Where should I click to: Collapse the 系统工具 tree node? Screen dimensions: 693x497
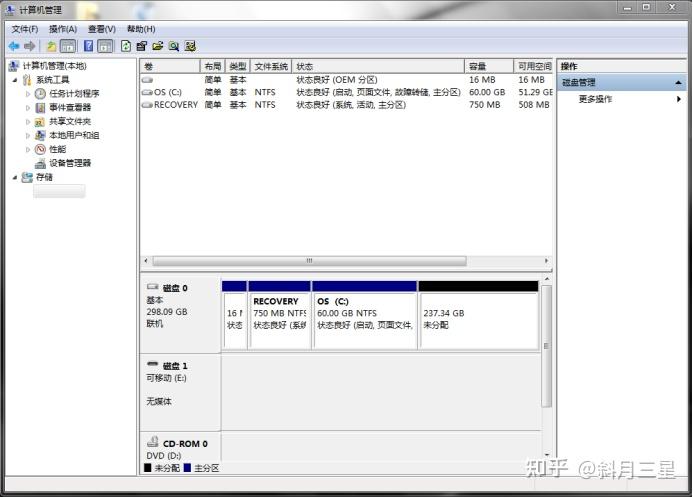tap(15, 80)
